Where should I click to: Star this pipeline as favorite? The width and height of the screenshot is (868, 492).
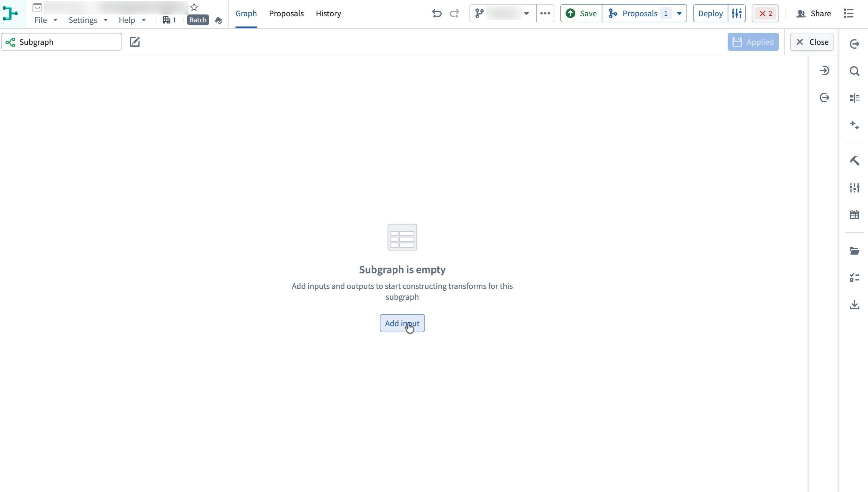coord(194,7)
